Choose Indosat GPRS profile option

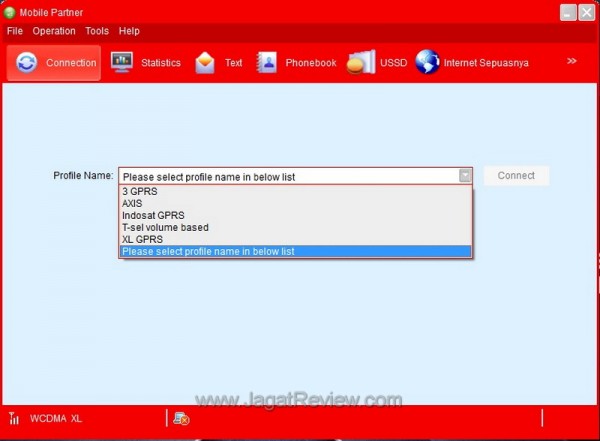click(x=153, y=215)
